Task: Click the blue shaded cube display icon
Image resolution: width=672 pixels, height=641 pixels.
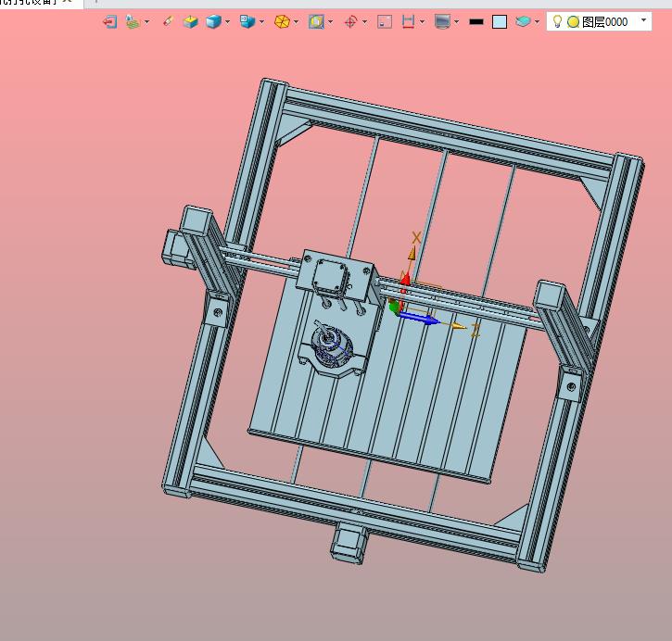Action: [213, 21]
